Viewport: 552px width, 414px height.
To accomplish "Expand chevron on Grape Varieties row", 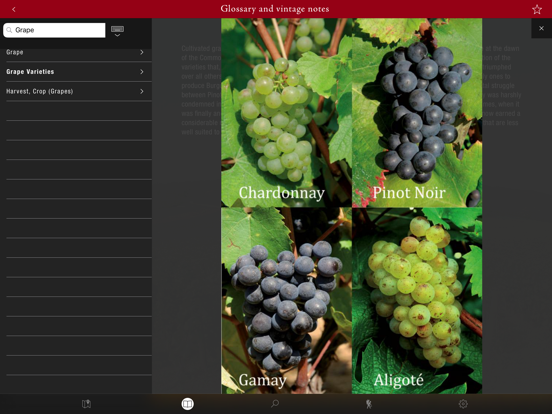I will 142,72.
